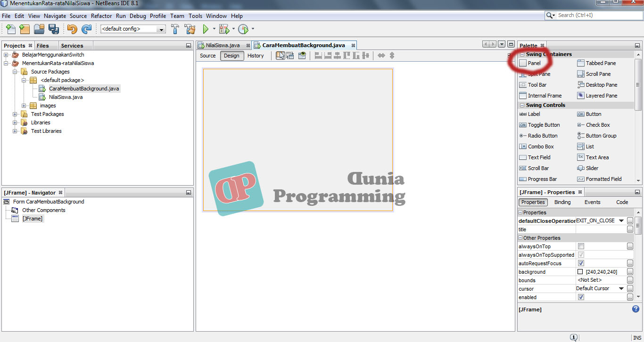Open the cursor property dropdown
This screenshot has height=342, width=644.
click(621, 288)
